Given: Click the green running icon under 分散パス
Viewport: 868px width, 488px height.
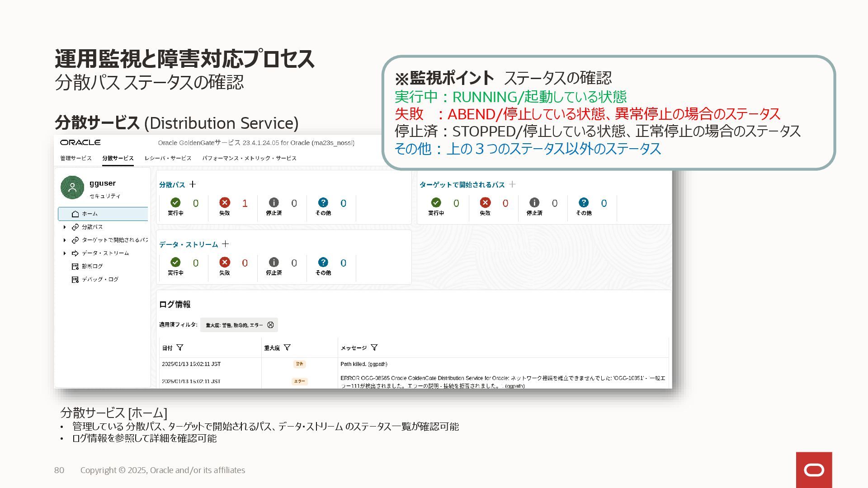Looking at the screenshot, I should click(175, 202).
